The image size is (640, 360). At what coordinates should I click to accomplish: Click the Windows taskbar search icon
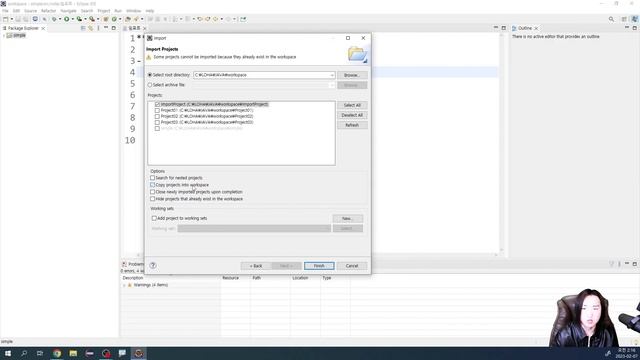[x=24, y=353]
